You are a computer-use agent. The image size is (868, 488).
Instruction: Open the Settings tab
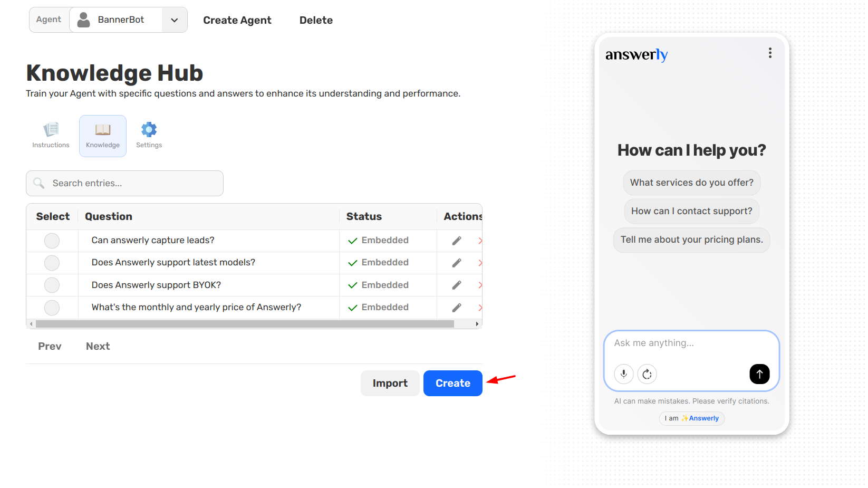(149, 136)
